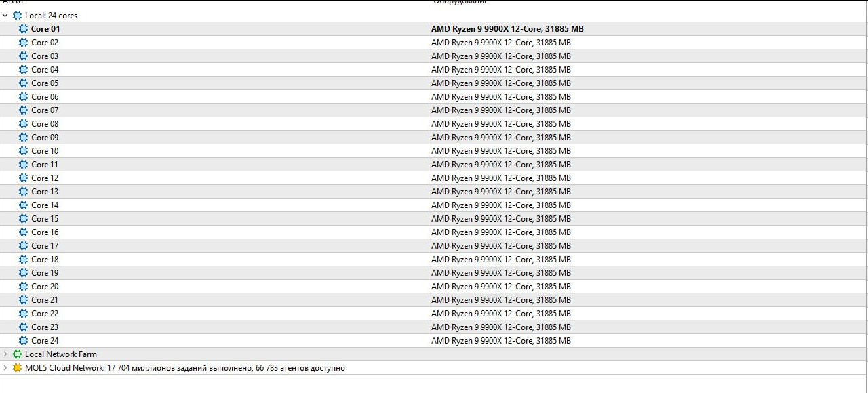This screenshot has width=868, height=393.
Task: Click the Core 23 agent icon
Action: point(24,327)
